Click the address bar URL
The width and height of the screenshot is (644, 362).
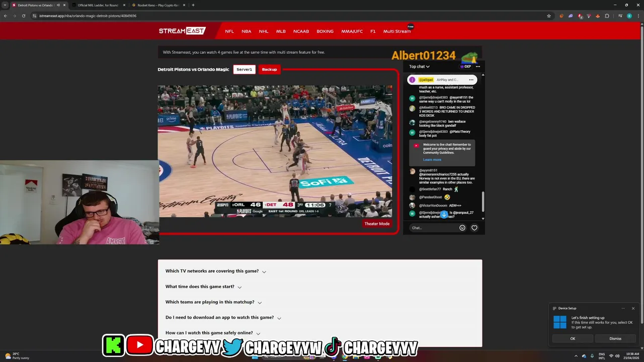pyautogui.click(x=88, y=16)
